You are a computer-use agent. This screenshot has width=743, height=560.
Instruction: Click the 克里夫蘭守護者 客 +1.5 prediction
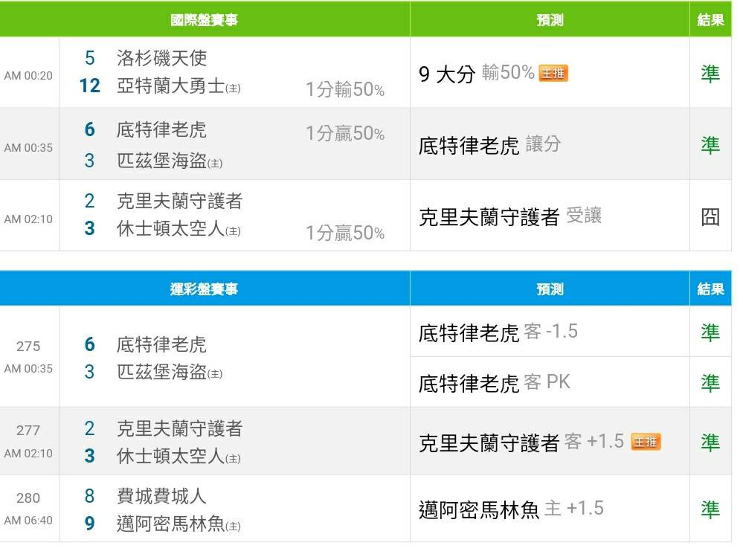[x=521, y=442]
